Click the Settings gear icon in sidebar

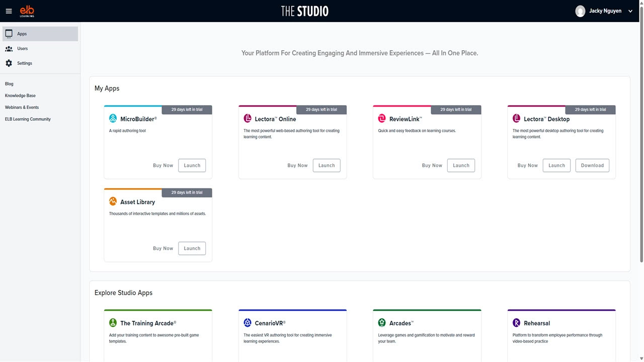(x=9, y=63)
